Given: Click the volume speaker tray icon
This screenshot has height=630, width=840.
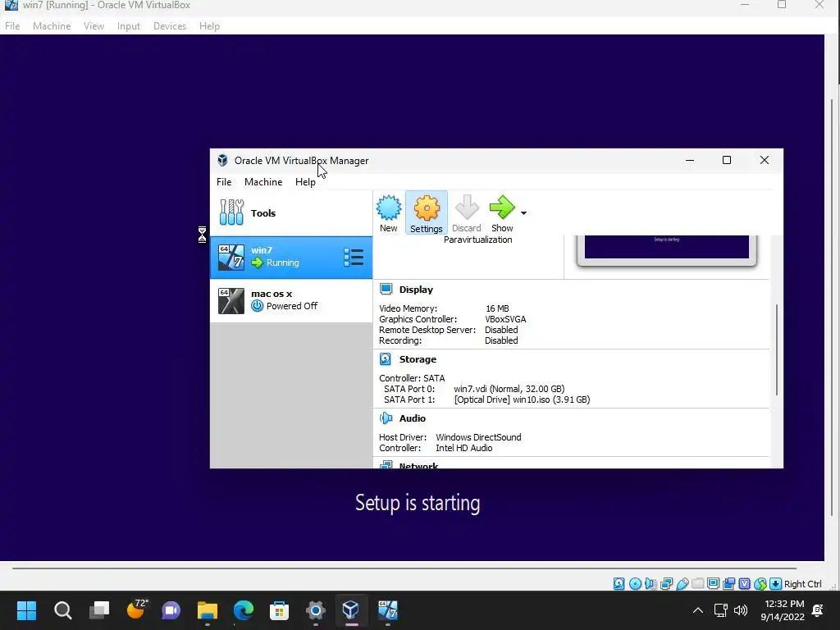Looking at the screenshot, I should pos(741,610).
